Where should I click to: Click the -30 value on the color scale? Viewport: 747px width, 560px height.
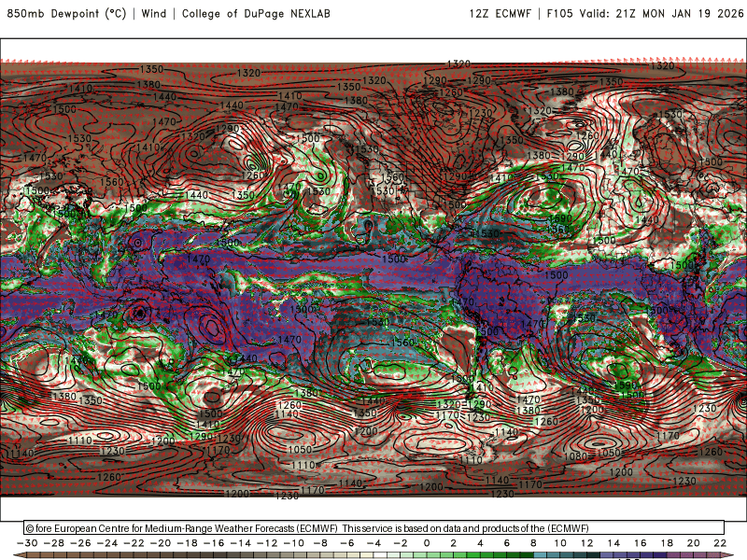tap(27, 543)
